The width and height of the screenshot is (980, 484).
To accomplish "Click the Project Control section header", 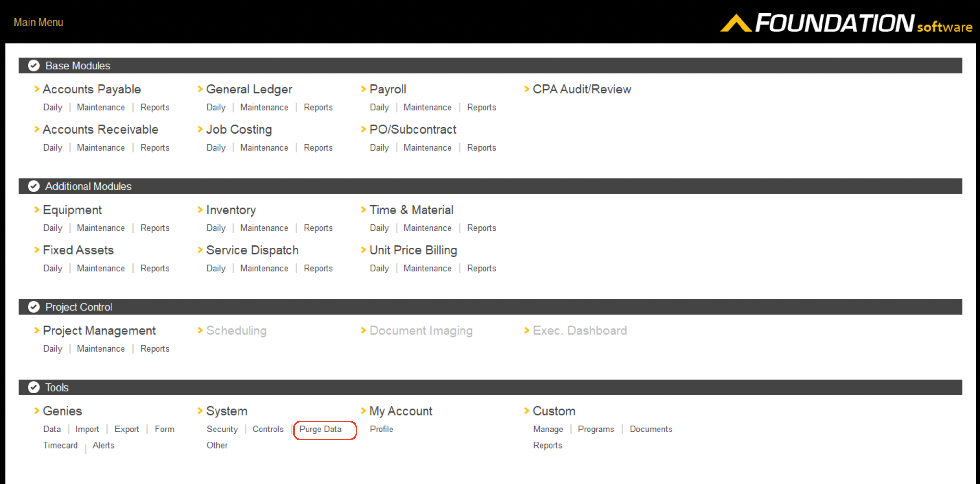I will [x=490, y=307].
